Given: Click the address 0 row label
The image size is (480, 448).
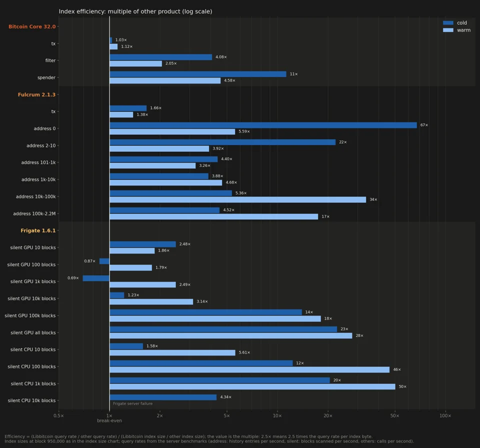Looking at the screenshot, I should coord(44,128).
